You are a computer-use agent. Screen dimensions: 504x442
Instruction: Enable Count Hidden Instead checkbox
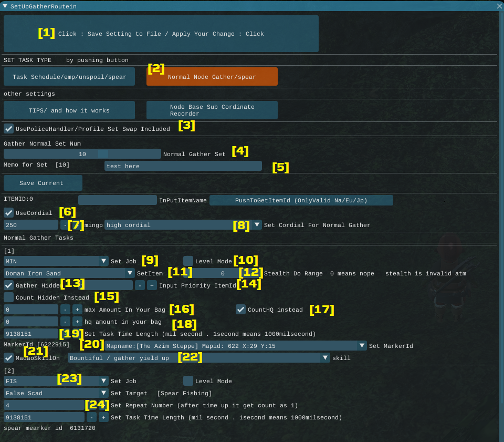pyautogui.click(x=9, y=297)
